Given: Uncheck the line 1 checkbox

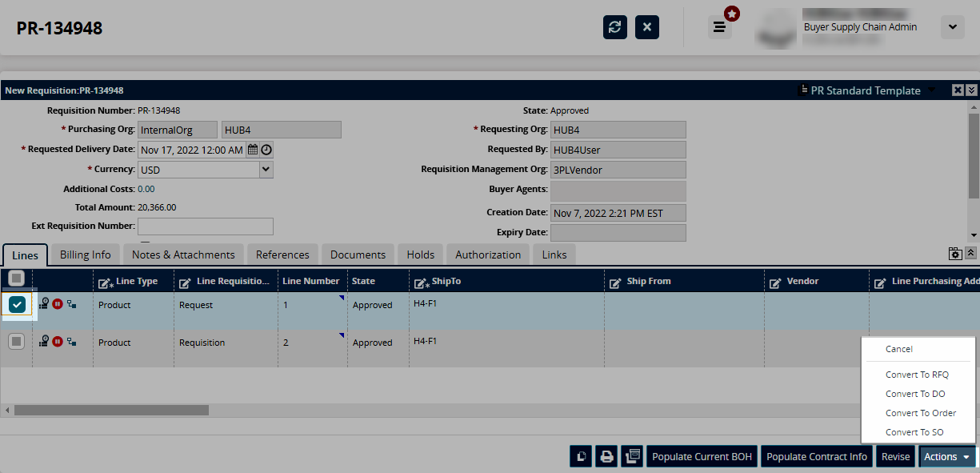Looking at the screenshot, I should click(17, 304).
